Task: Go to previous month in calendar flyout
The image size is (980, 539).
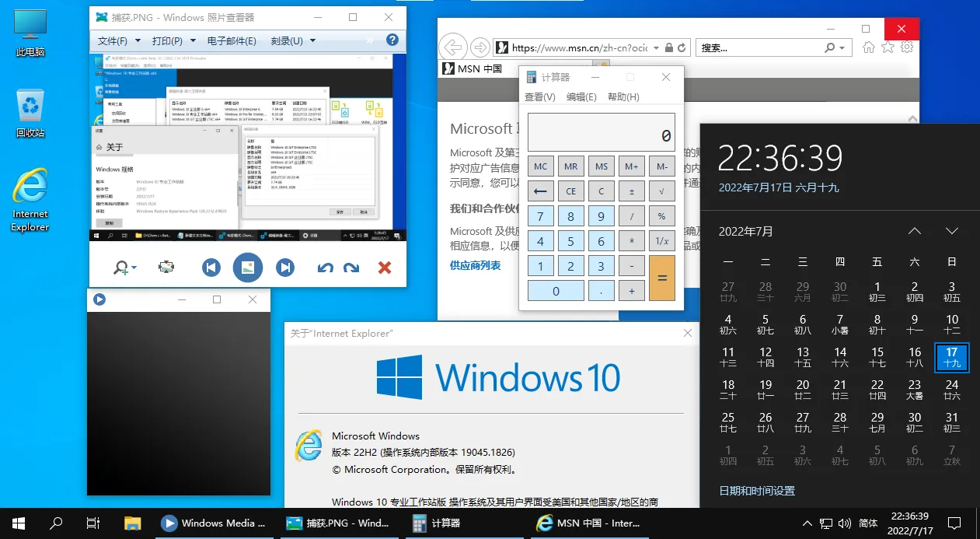Action: coord(915,231)
